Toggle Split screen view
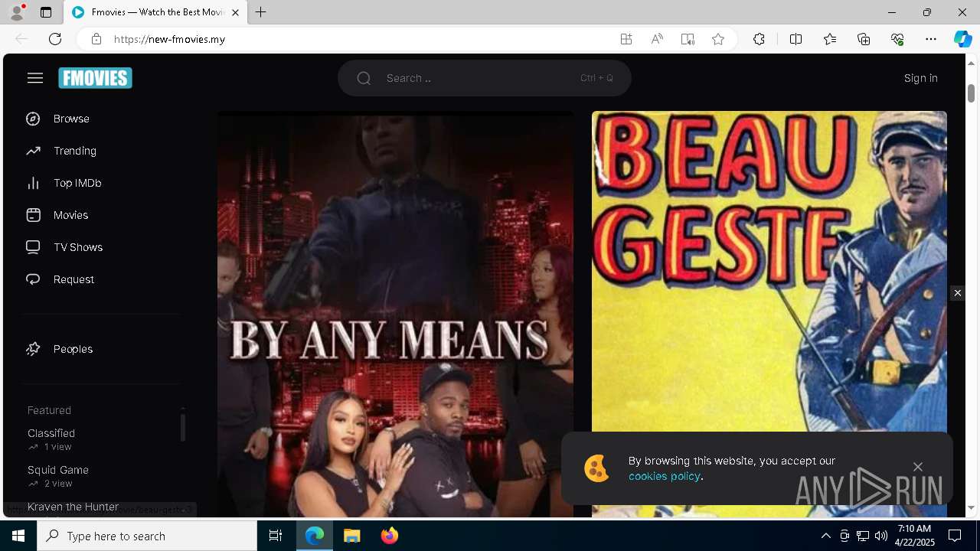980x551 pixels. (795, 39)
